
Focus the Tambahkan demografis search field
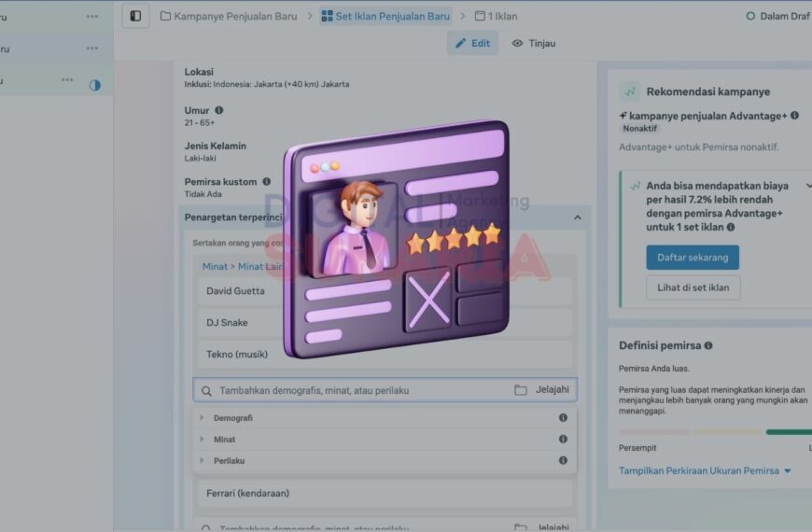tap(385, 390)
